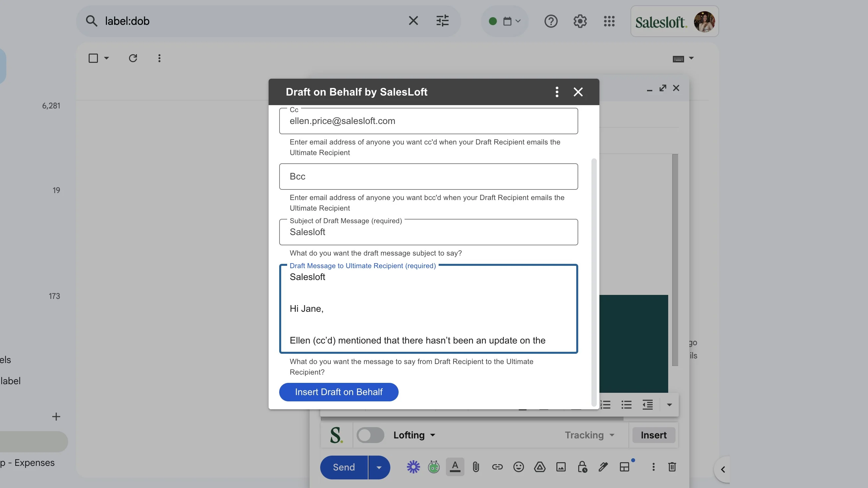Click the purple starburst extension icon

pyautogui.click(x=413, y=467)
